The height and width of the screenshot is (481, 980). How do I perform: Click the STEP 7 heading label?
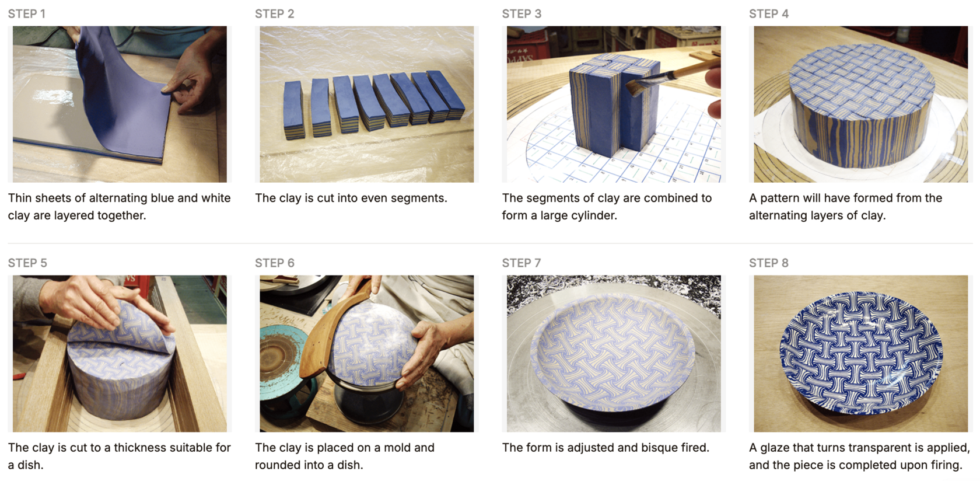521,263
